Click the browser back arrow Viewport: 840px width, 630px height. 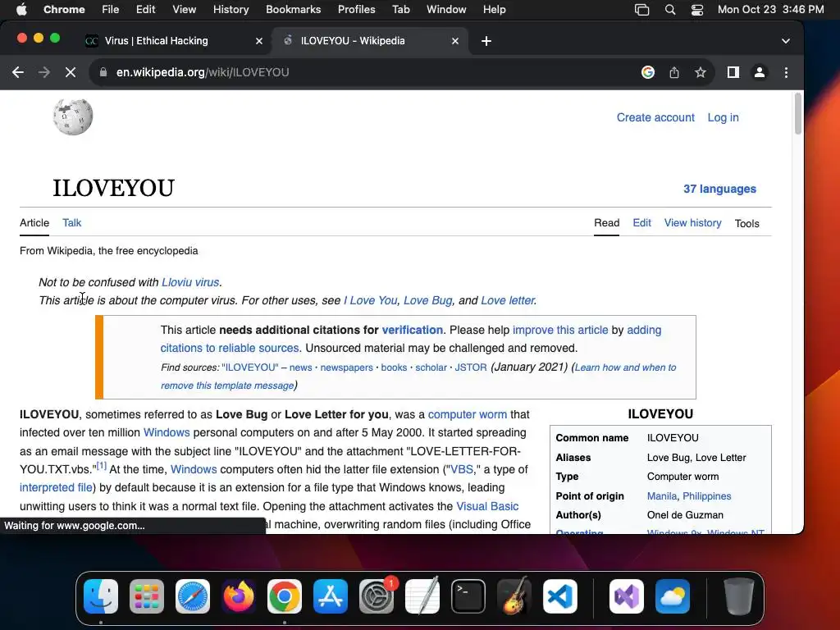click(18, 72)
